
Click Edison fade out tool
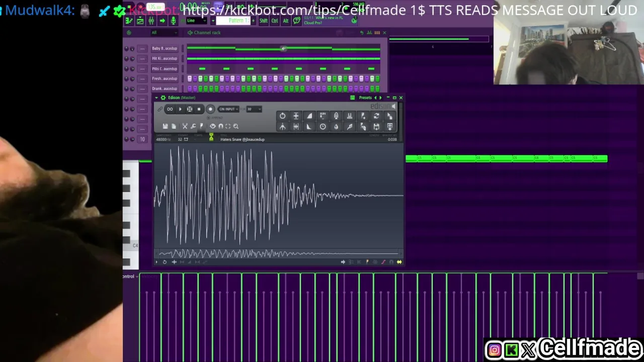tap(309, 127)
